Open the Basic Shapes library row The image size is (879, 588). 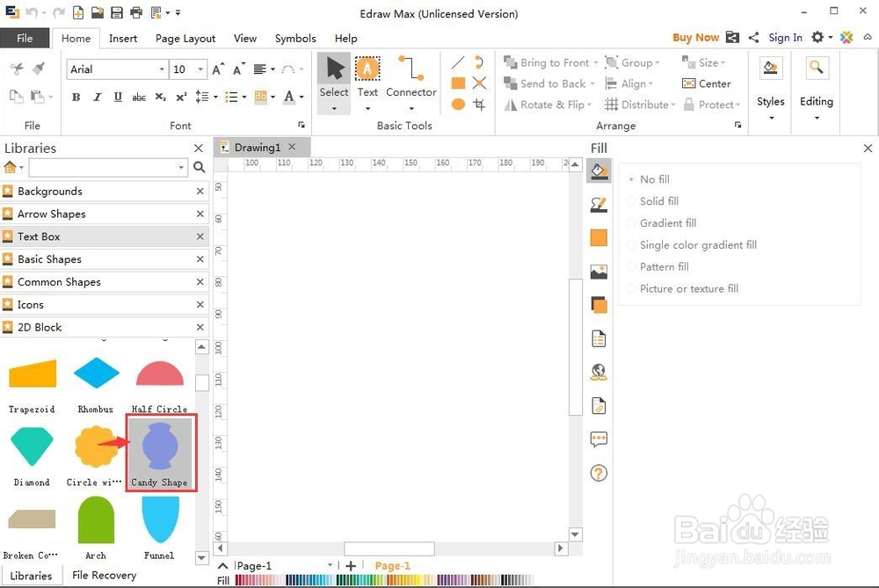coord(105,259)
